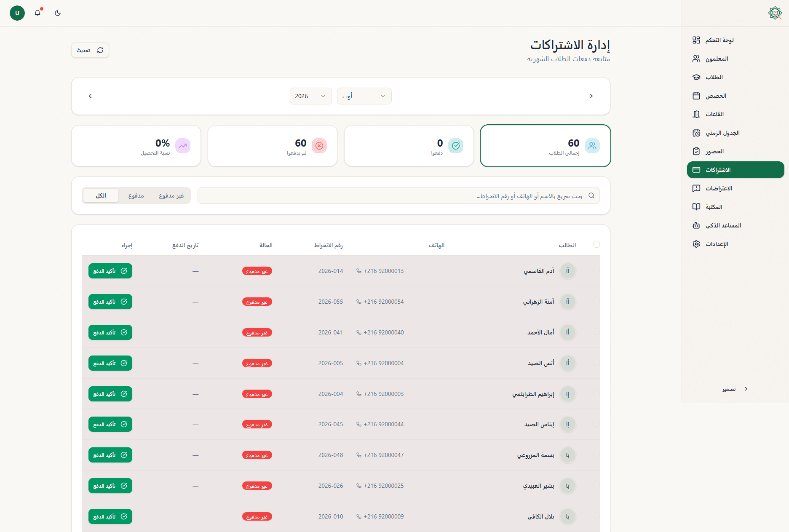This screenshot has width=789, height=532.
Task: Check the row for إبراهيم الطرابلسي
Action: pos(596,393)
